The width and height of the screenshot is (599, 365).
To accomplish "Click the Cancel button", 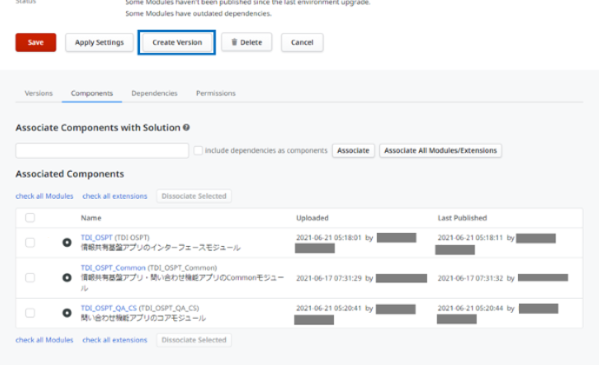I will (x=302, y=42).
